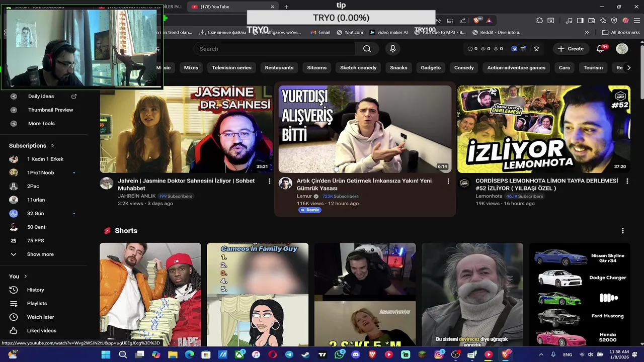
Task: Open options for the Lemur video
Action: [x=448, y=181]
